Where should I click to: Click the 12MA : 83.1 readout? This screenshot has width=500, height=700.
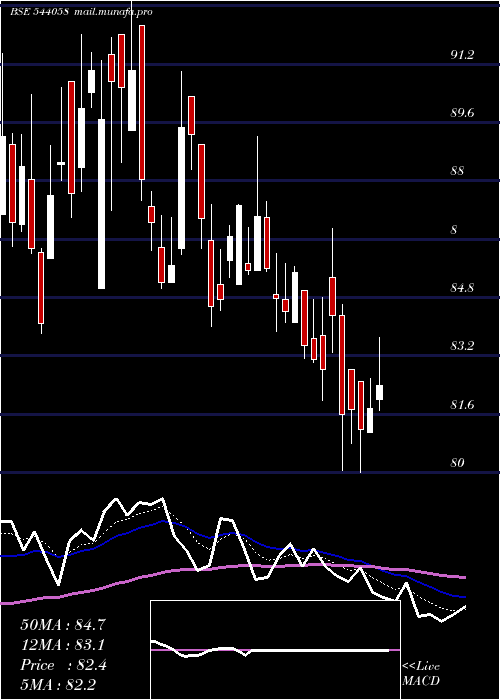coord(63,645)
